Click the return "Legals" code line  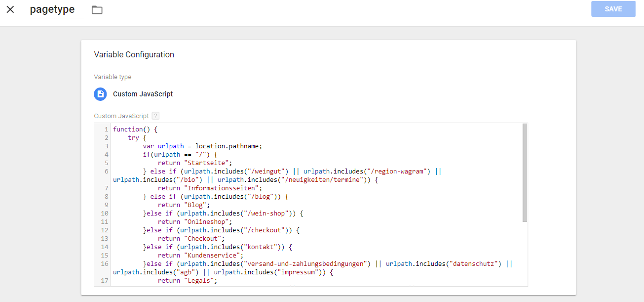[188, 281]
